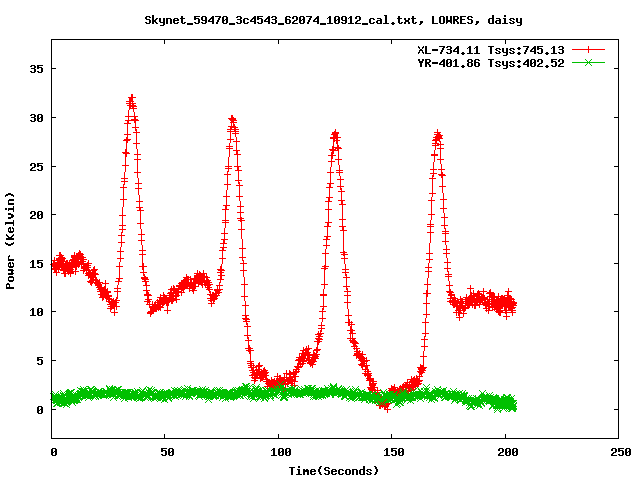Click the third red peak near 125 seconds
The height and width of the screenshot is (480, 640).
(336, 135)
